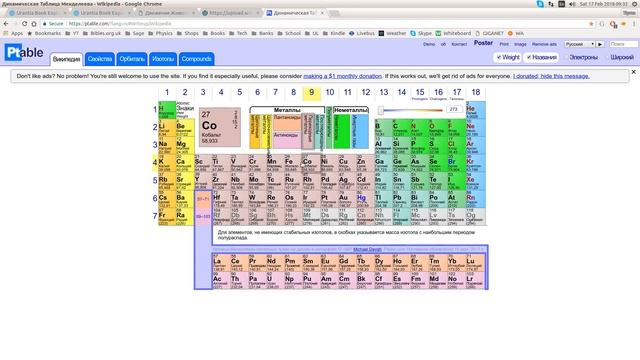Open the $1 monthly donation link
Viewport: 640px width, 360px height.
342,76
